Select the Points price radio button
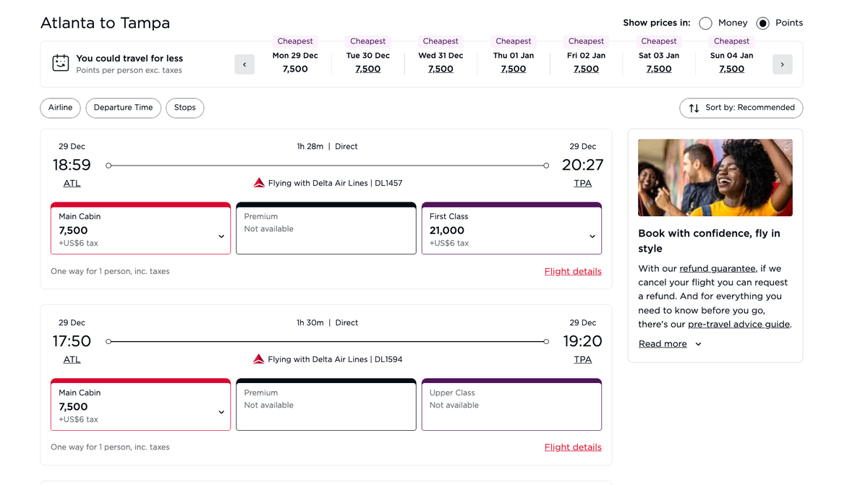 point(762,23)
